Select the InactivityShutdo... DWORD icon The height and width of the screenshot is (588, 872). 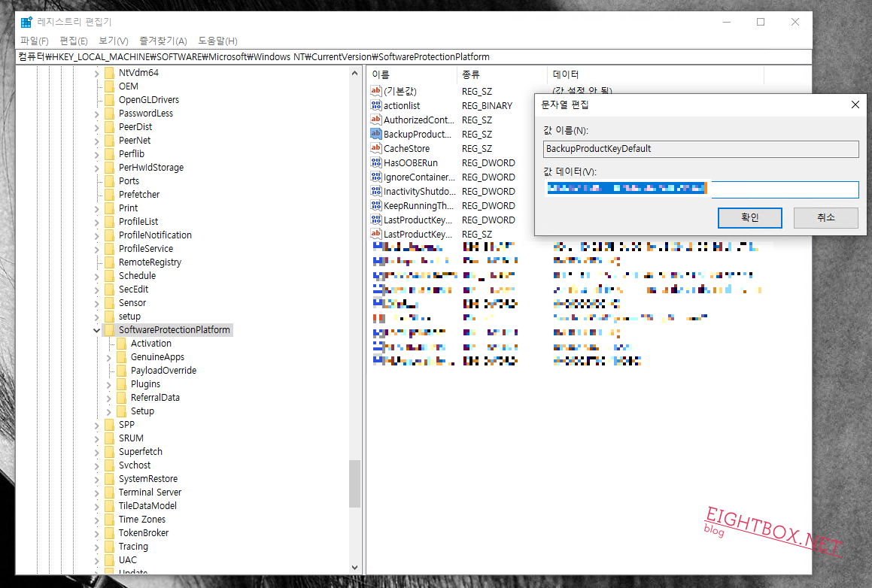click(x=376, y=191)
